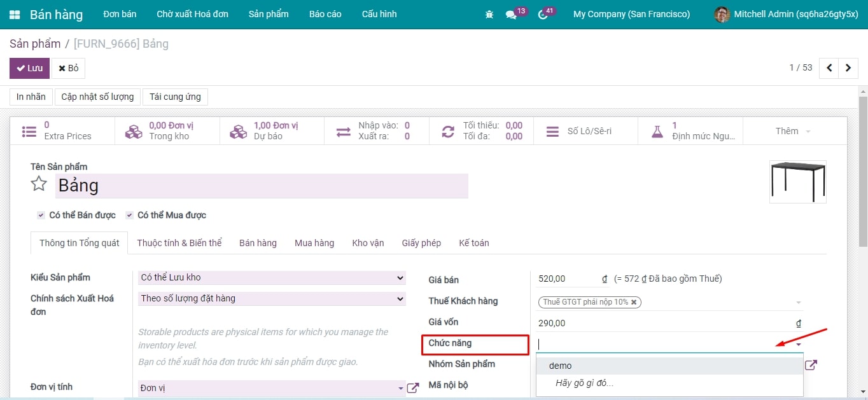This screenshot has width=868, height=400.
Task: Switch to the Thuộc tính & Biến thể tab
Action: click(x=179, y=243)
